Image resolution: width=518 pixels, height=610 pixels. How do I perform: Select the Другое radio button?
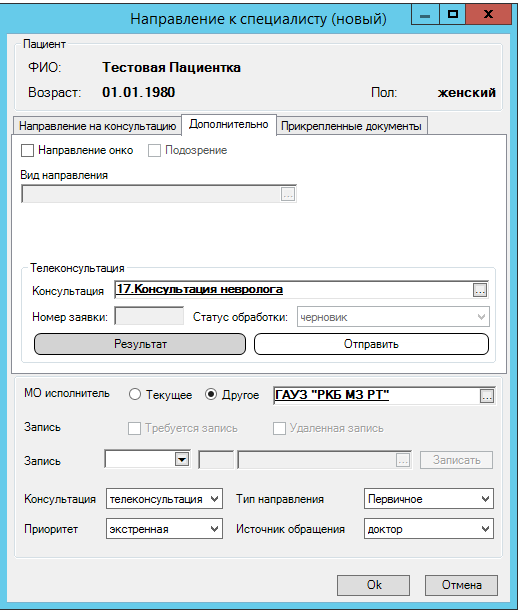coord(211,394)
